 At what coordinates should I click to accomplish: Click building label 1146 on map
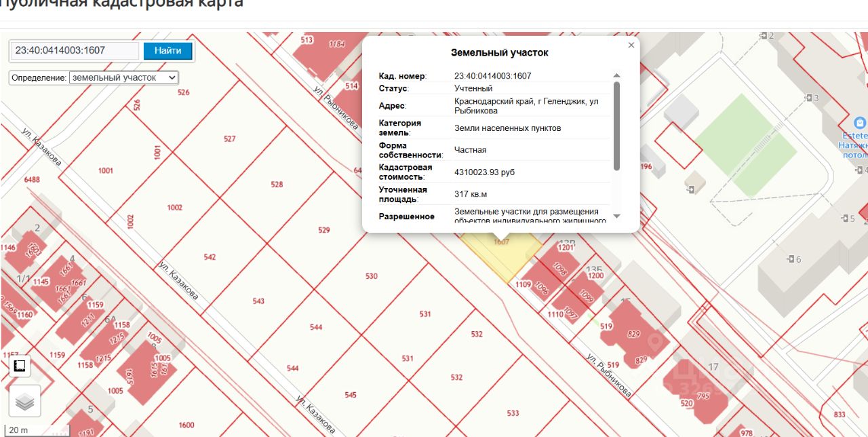pyautogui.click(x=8, y=248)
